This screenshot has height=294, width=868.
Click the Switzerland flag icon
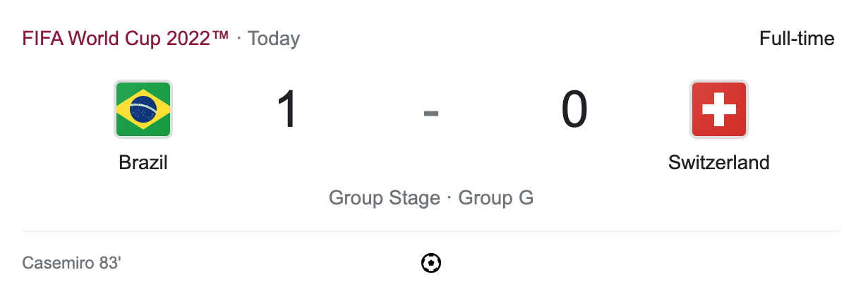tap(718, 109)
